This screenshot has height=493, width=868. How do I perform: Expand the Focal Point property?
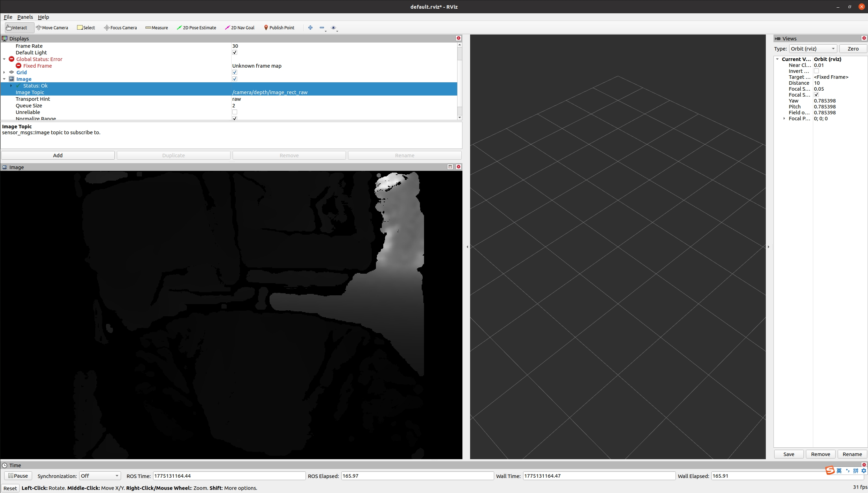(784, 118)
